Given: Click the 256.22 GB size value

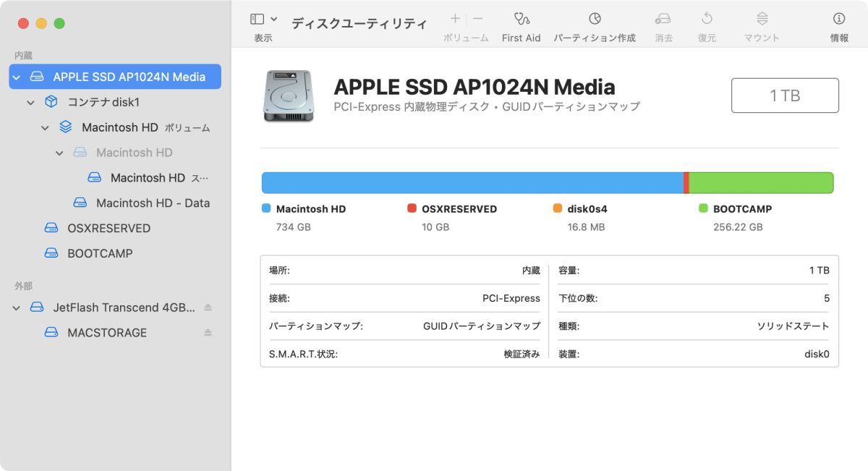Looking at the screenshot, I should (x=738, y=227).
